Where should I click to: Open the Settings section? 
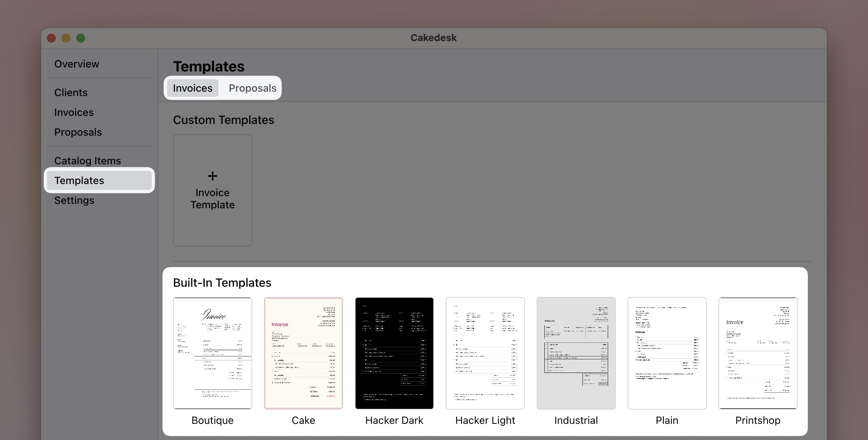click(74, 200)
